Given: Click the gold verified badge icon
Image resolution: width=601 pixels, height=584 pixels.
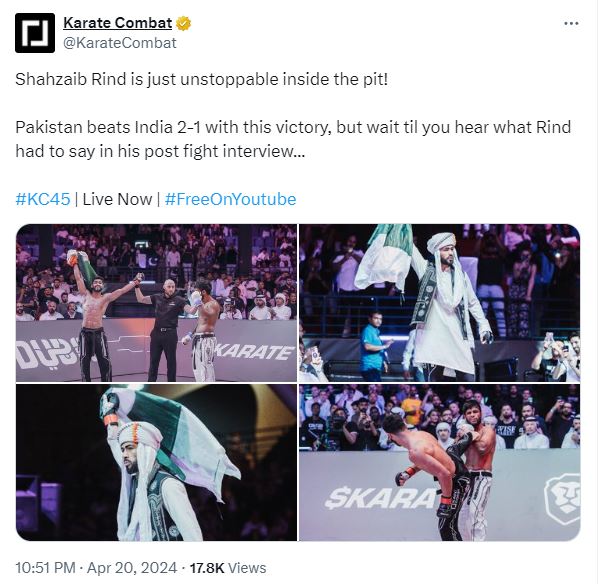Looking at the screenshot, I should (183, 23).
